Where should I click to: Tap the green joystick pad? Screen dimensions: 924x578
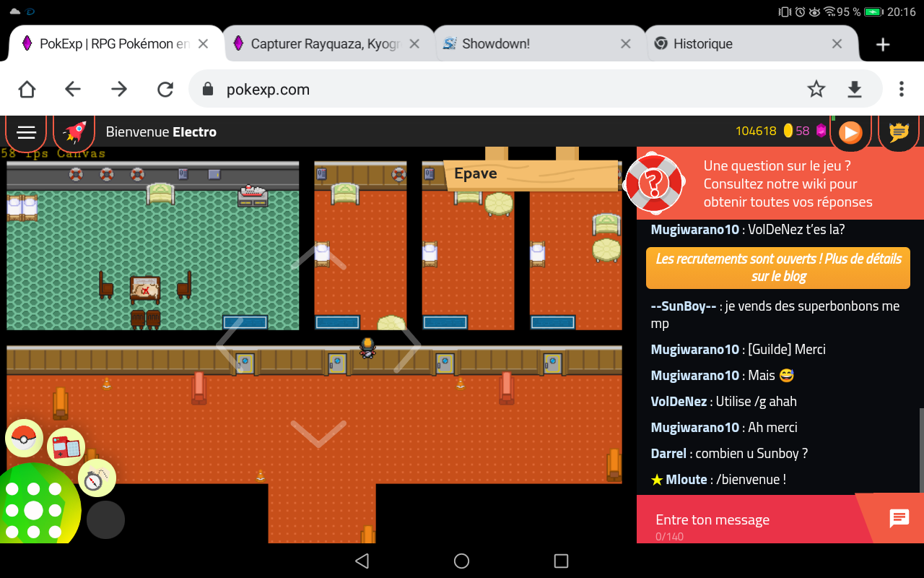point(34,509)
